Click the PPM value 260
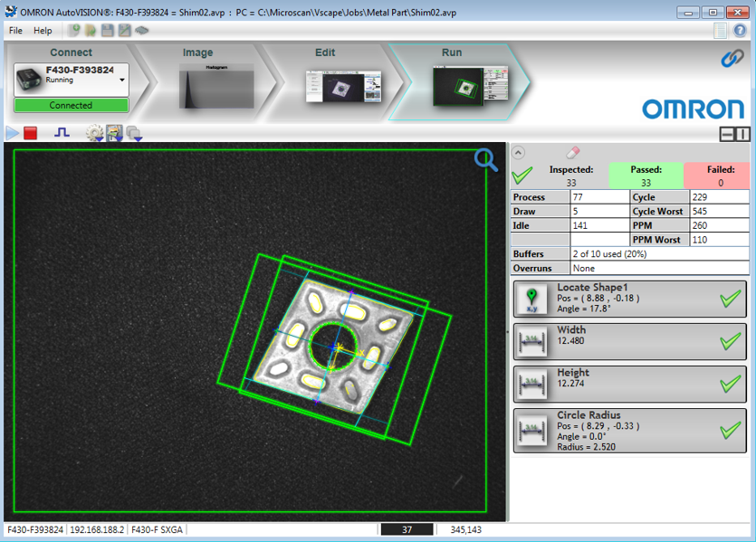 (720, 225)
